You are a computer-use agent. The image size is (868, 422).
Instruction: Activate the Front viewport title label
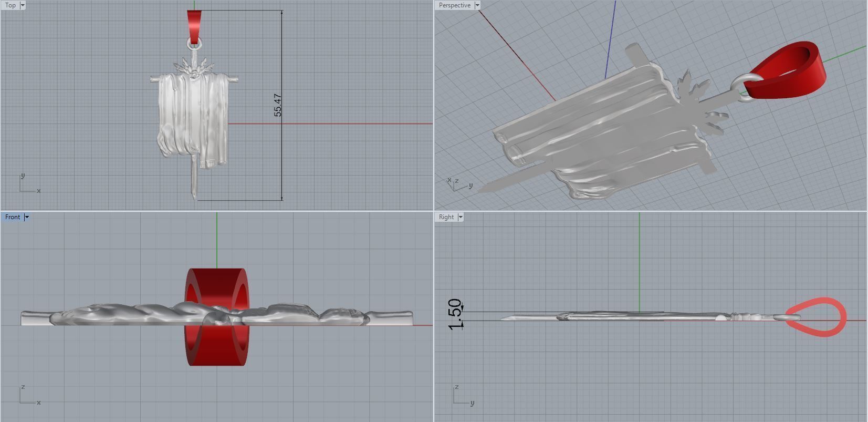point(13,217)
